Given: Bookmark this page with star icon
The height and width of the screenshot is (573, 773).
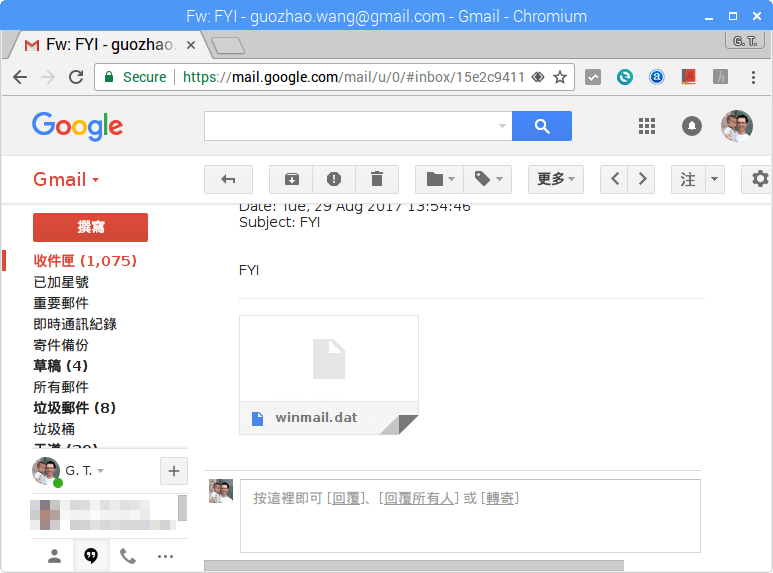Looking at the screenshot, I should pyautogui.click(x=560, y=77).
